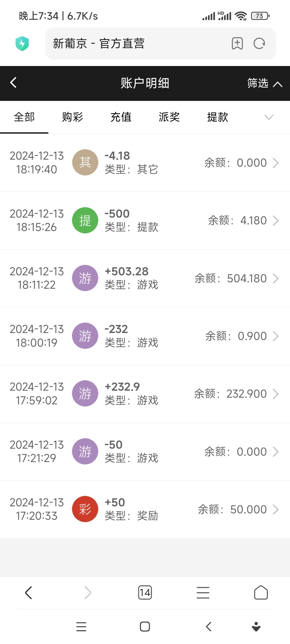Add page to bookmarks icon
The height and width of the screenshot is (644, 290).
pos(237,43)
